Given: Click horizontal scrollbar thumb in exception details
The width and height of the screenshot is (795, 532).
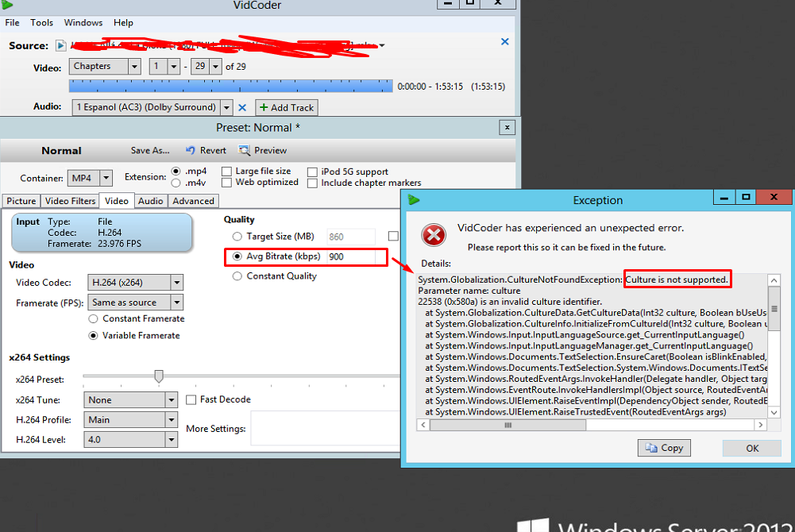Looking at the screenshot, I should 507,425.
